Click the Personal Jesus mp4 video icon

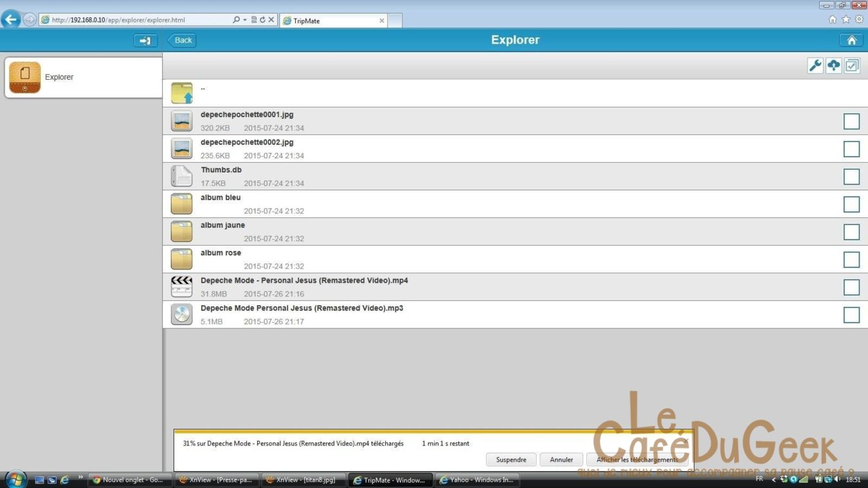[182, 287]
